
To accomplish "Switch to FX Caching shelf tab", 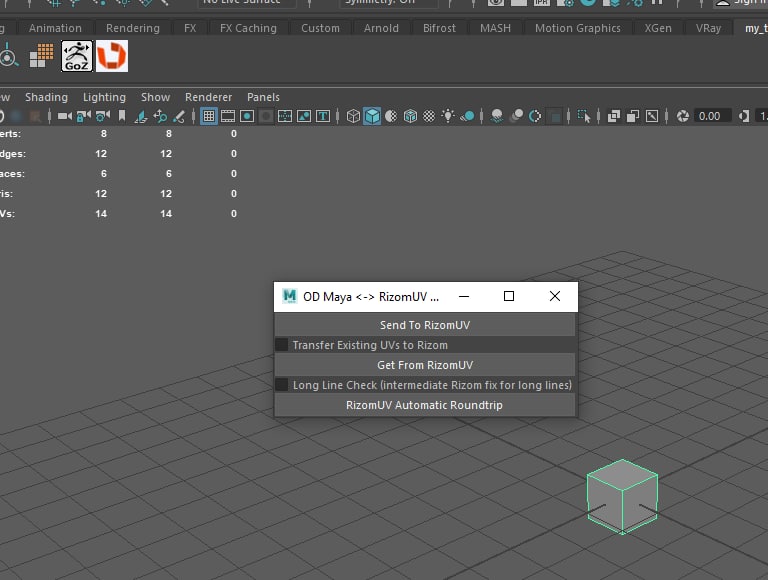I will point(248,28).
